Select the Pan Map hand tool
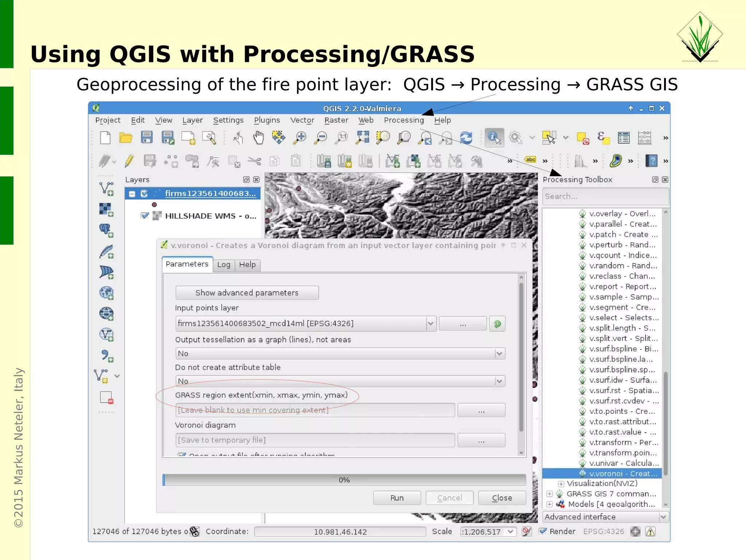746x560 pixels. pyautogui.click(x=258, y=138)
